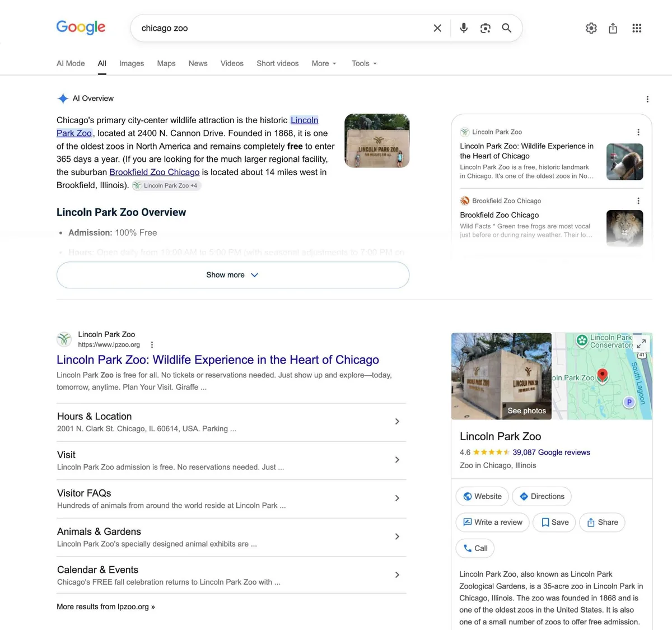Open the 39,087 Google reviews link
Screen dimensions: 672x630
coord(551,452)
